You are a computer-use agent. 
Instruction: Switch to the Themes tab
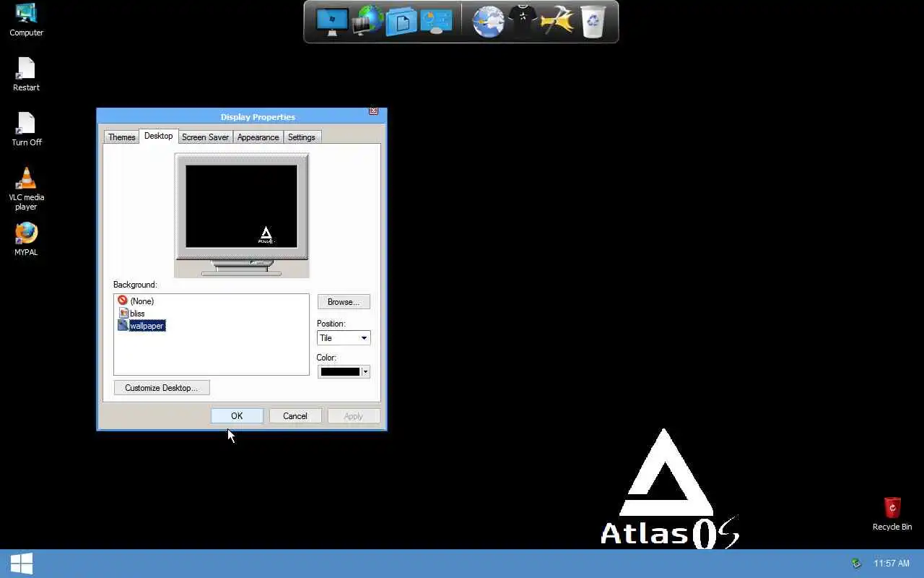pos(121,137)
